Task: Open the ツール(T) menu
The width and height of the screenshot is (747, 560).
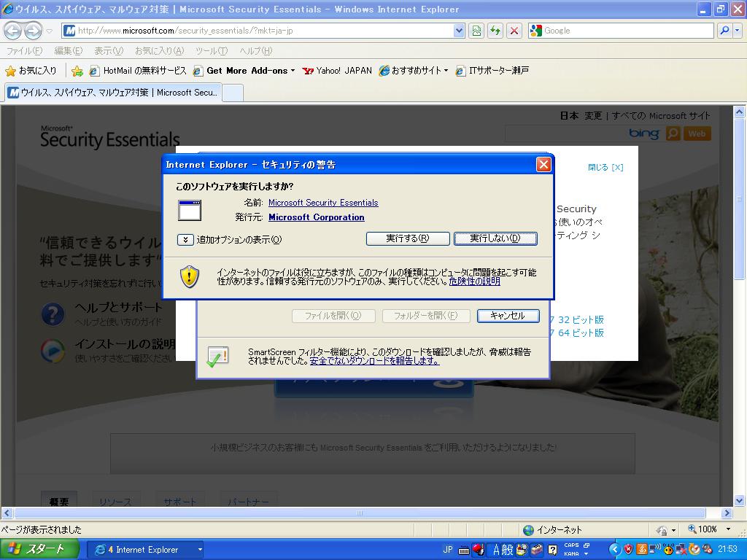Action: (x=212, y=50)
